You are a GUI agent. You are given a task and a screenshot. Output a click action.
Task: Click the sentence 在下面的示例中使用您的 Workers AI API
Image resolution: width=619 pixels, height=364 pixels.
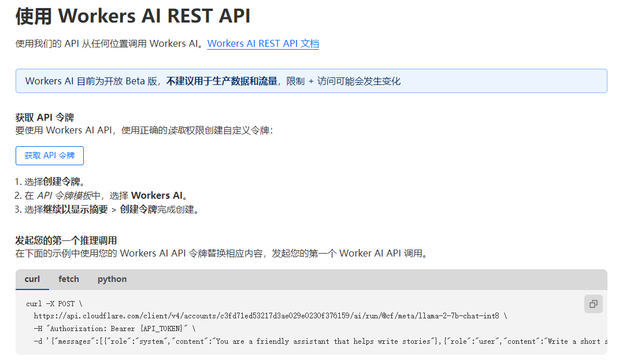pos(223,254)
